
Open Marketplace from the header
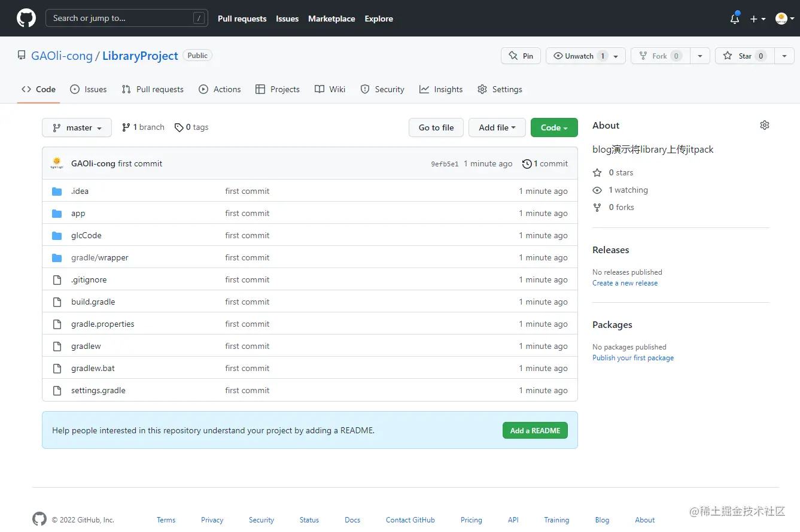(331, 19)
